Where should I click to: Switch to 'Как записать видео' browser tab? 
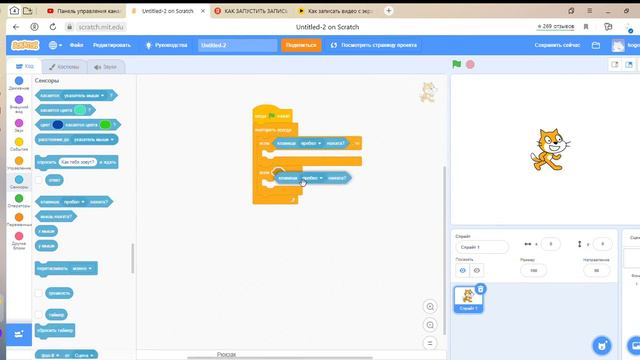tap(336, 11)
